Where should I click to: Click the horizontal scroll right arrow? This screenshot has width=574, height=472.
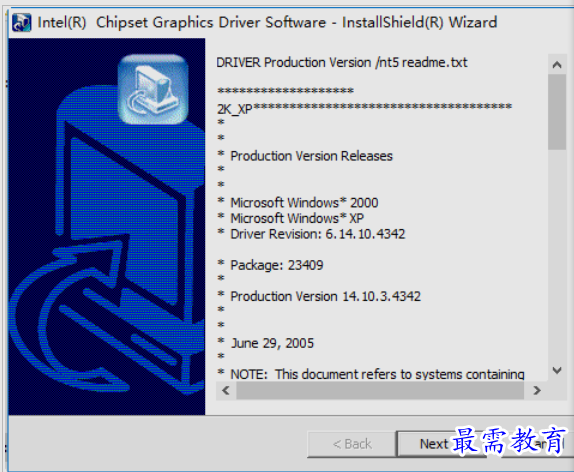point(537,390)
